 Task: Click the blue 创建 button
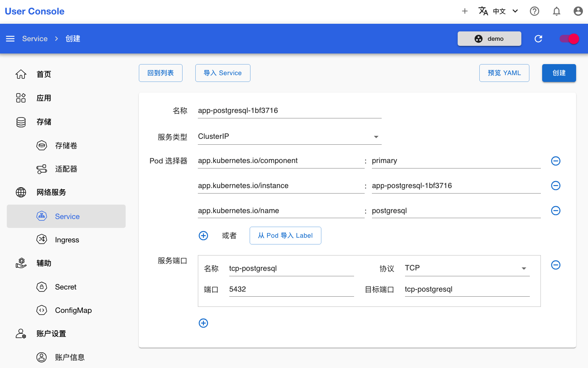click(559, 73)
